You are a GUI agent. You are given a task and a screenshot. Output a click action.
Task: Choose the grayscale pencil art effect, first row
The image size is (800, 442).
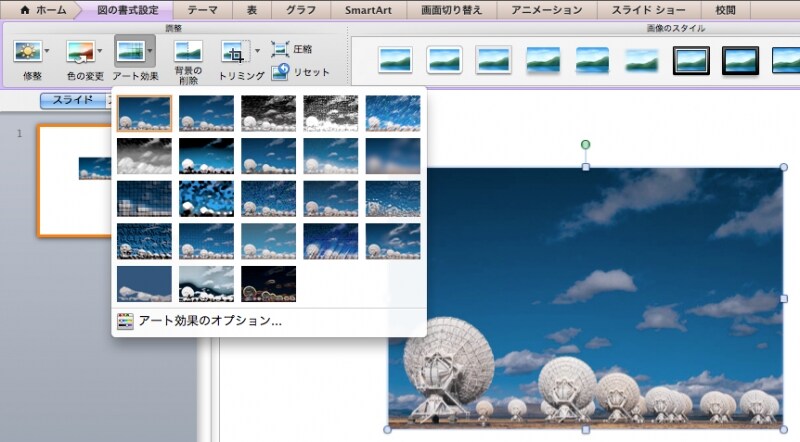[268, 113]
